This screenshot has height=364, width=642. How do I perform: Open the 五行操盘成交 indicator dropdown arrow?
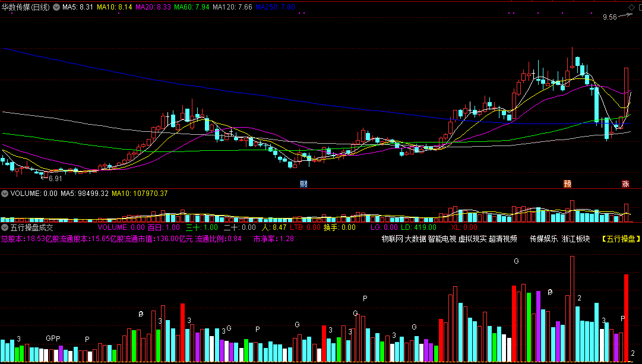coord(5,227)
